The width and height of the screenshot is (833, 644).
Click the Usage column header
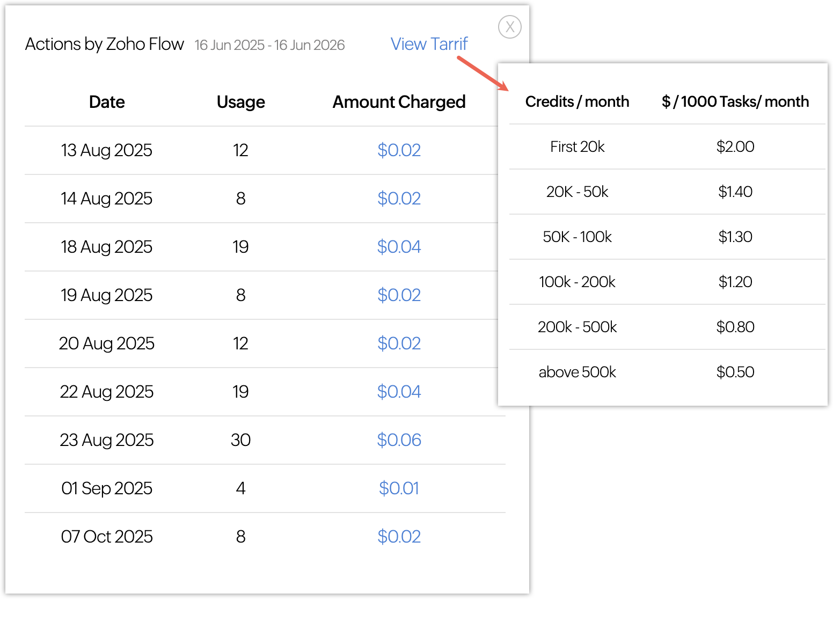click(240, 102)
